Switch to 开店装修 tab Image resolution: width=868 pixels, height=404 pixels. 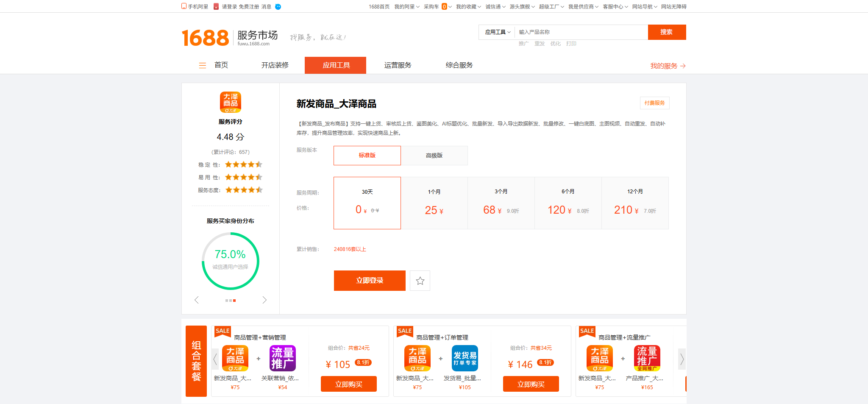(x=275, y=65)
